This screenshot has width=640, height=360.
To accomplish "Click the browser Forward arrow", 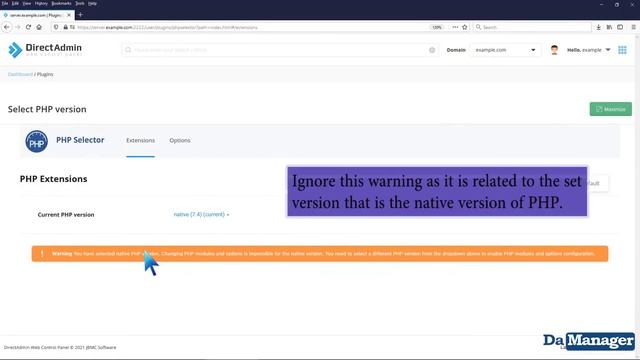I will [x=18, y=27].
